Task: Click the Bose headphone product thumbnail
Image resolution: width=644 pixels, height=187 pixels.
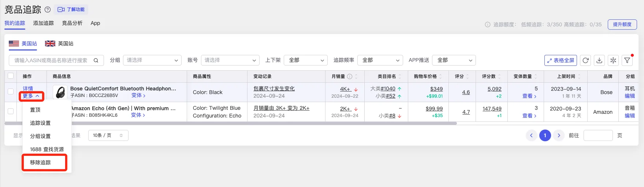Action: pos(60,92)
